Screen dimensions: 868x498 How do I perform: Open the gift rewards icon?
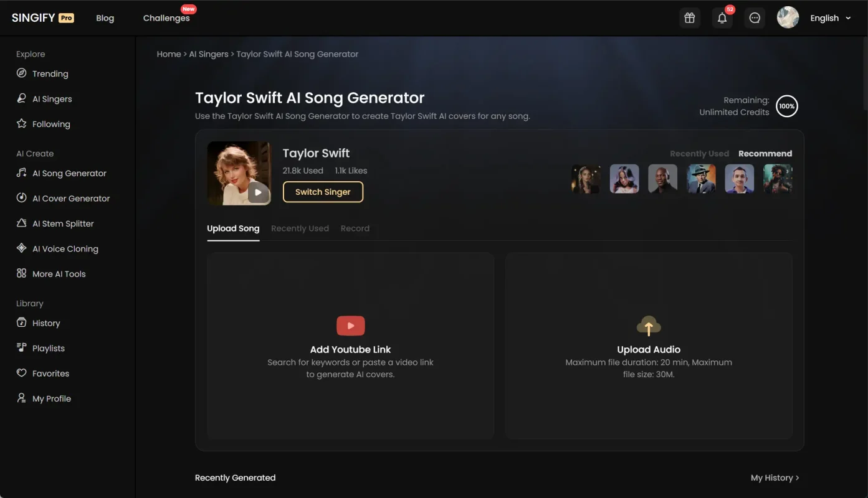(689, 18)
